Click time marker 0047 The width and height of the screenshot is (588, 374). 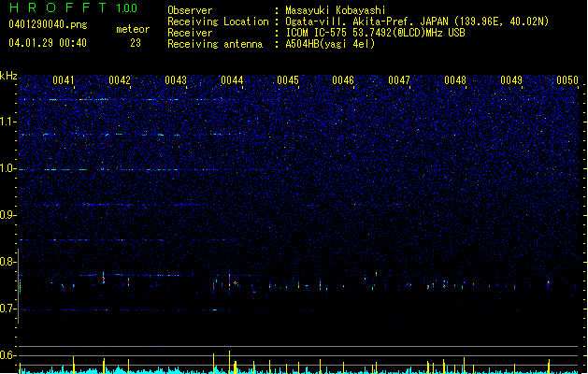399,80
